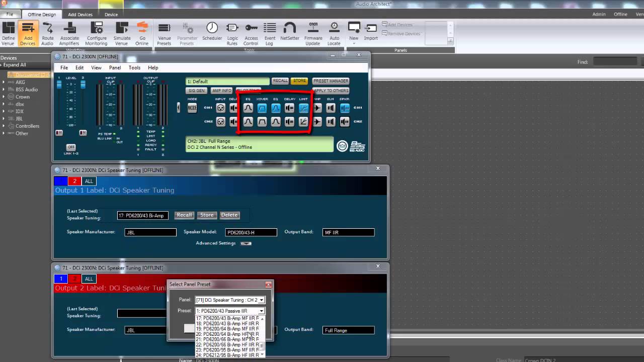
Task: Open CH2 XOVER crossover block
Action: pos(262,121)
